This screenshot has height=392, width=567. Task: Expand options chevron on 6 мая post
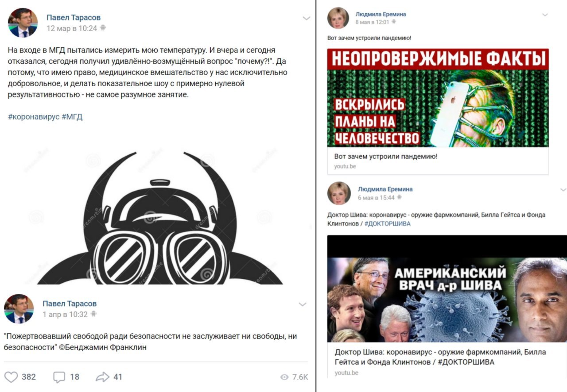tap(563, 189)
